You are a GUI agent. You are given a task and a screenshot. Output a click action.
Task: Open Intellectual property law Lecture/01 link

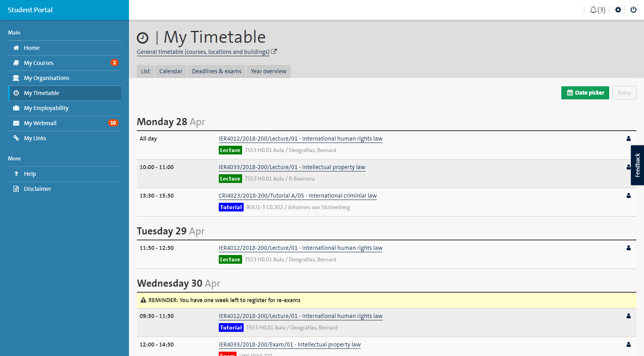point(292,167)
